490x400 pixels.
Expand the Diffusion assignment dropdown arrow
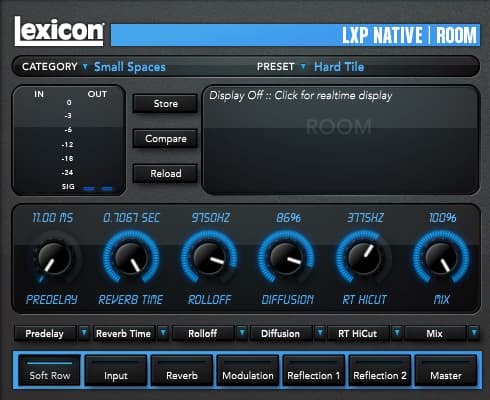coord(320,333)
